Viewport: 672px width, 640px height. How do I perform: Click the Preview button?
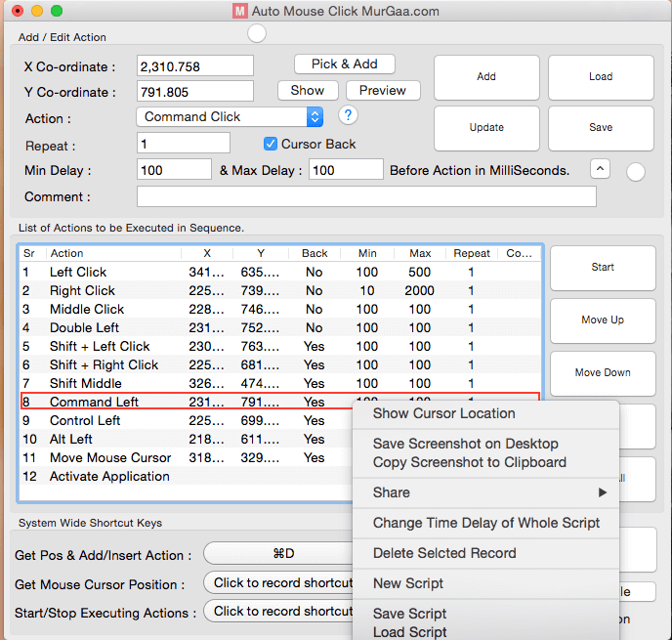click(383, 91)
